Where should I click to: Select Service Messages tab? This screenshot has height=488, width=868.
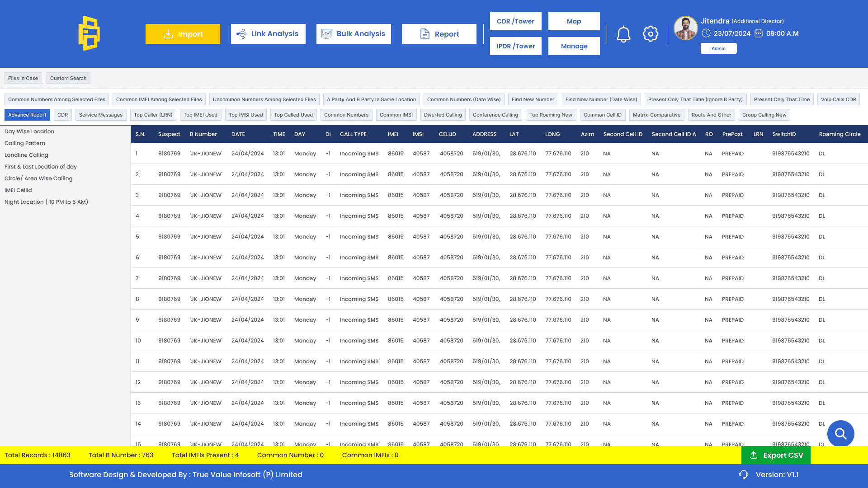point(101,115)
